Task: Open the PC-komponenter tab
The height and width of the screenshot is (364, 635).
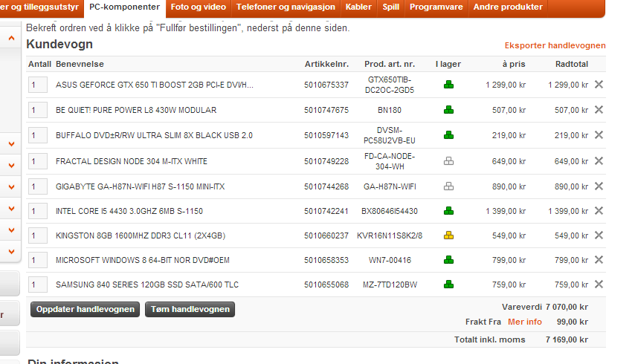Action: [x=124, y=7]
